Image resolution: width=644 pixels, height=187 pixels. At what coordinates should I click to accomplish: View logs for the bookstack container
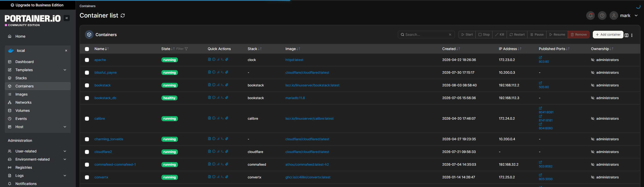click(x=209, y=85)
